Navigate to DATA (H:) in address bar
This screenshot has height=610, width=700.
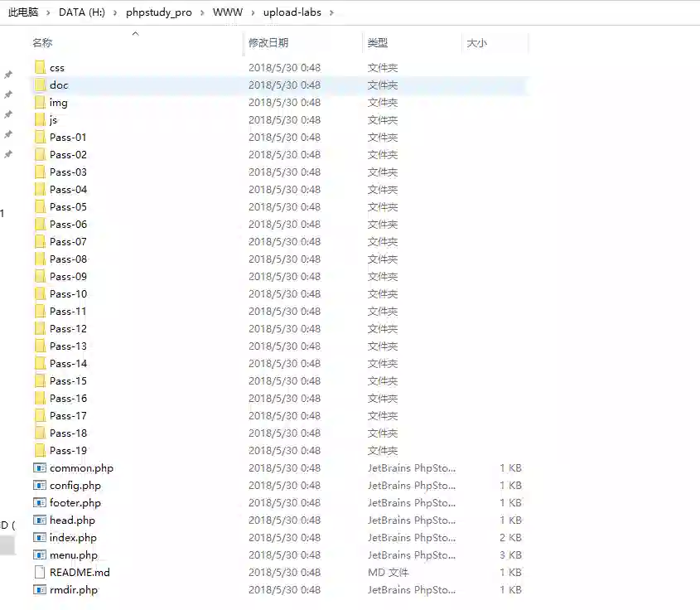82,12
